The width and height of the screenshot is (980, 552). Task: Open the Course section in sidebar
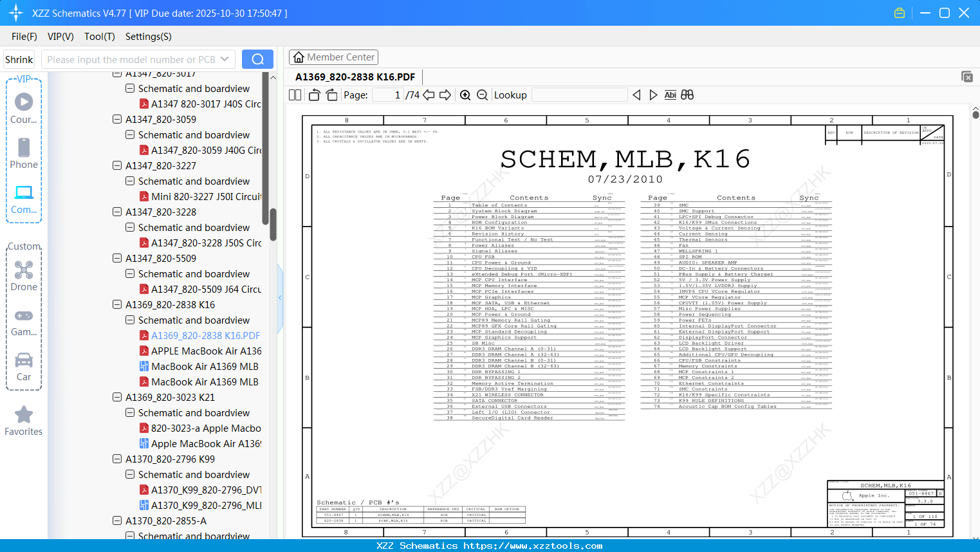(24, 109)
